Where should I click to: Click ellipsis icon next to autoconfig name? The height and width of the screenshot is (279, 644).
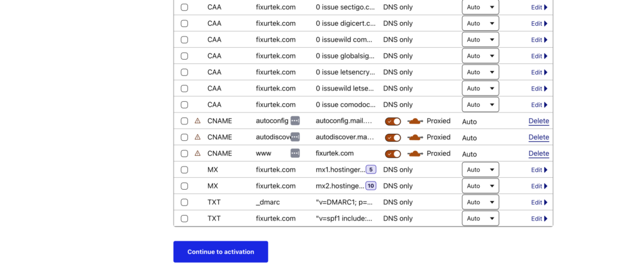[295, 121]
